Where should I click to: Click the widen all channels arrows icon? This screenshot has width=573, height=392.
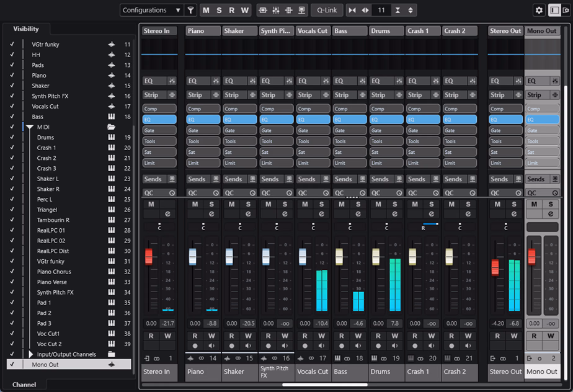point(365,11)
